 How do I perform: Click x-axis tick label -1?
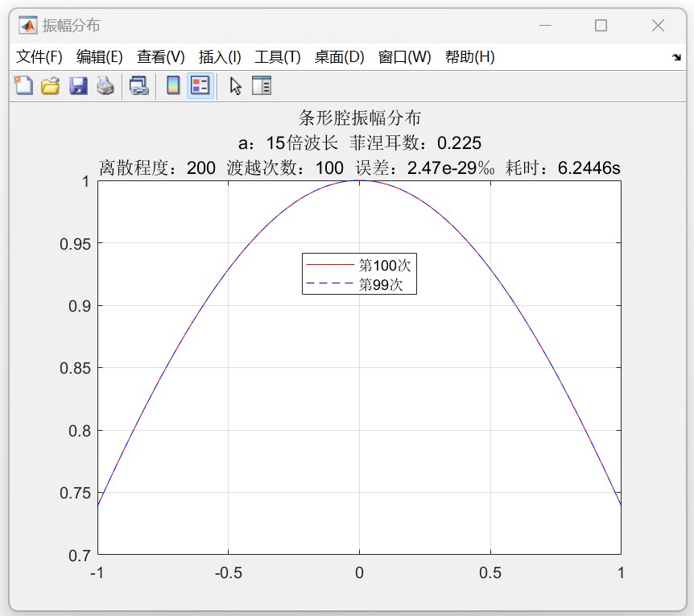click(x=97, y=573)
